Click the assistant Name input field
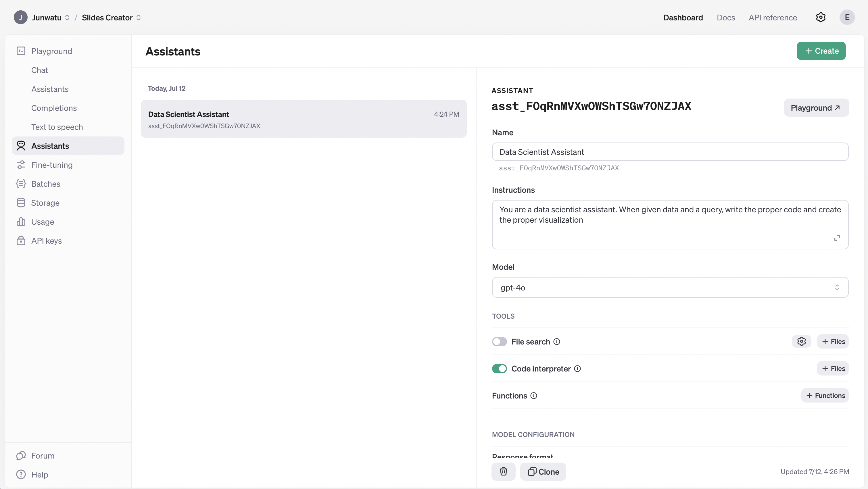This screenshot has height=489, width=868. point(670,152)
